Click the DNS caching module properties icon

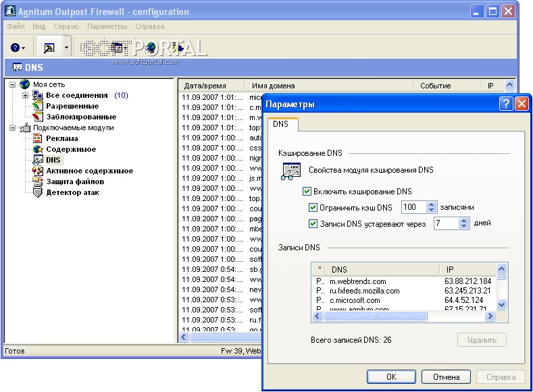point(291,171)
